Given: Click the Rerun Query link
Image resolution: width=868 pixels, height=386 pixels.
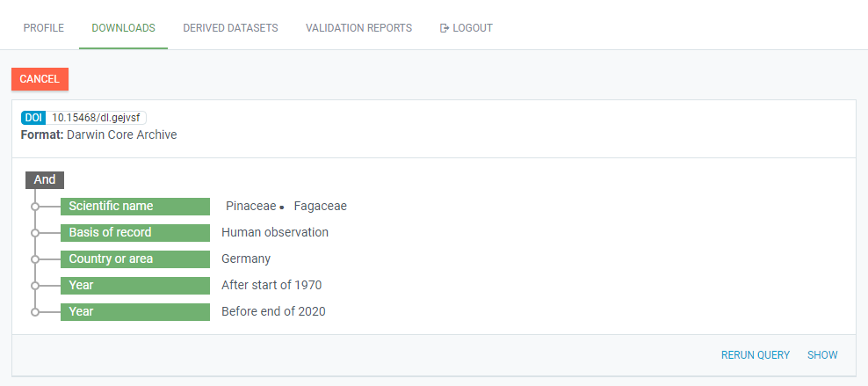Looking at the screenshot, I should coord(756,355).
